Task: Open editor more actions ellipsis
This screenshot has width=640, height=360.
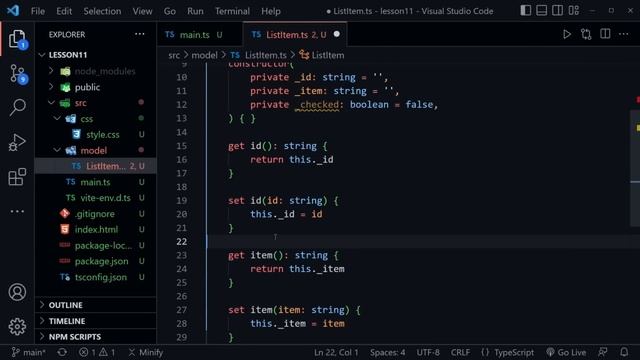Action: (624, 34)
